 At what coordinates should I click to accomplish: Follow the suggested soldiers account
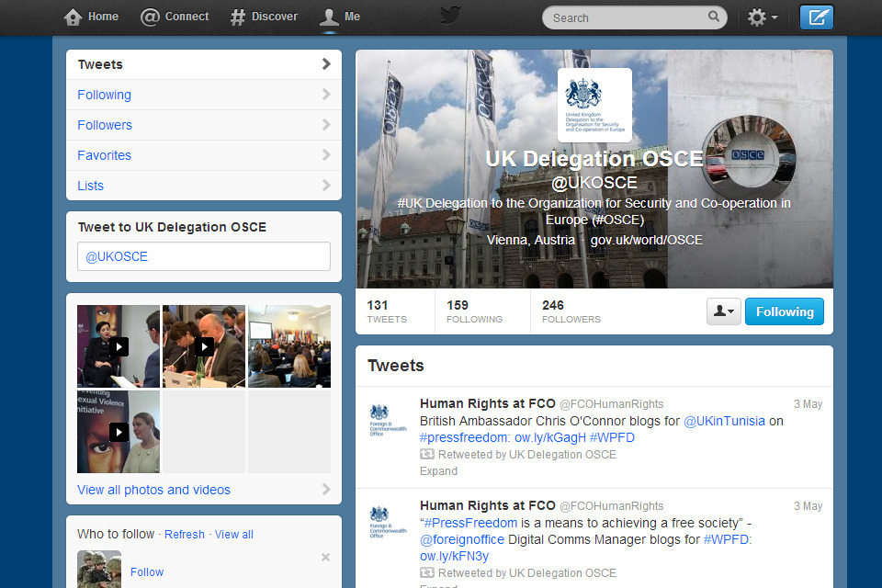click(x=147, y=572)
